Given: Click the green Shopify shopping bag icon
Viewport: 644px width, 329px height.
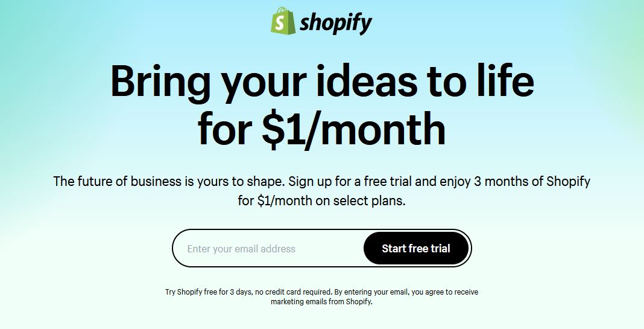Looking at the screenshot, I should click(x=283, y=21).
